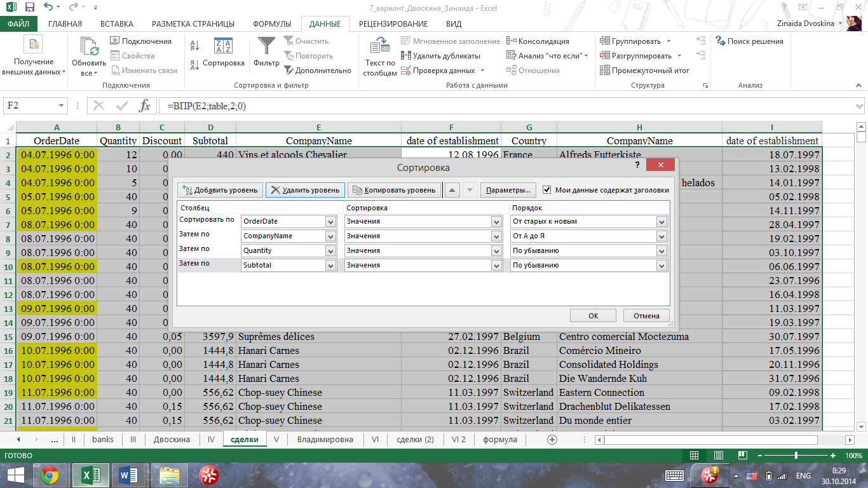The width and height of the screenshot is (868, 488).
Task: Move sort level up arrow in dialog
Action: click(x=451, y=190)
